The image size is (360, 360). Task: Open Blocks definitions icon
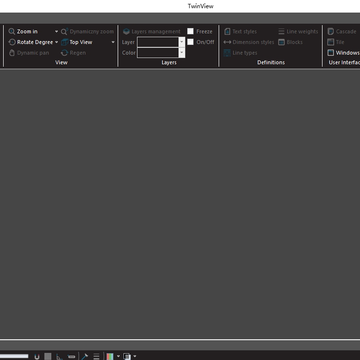282,42
